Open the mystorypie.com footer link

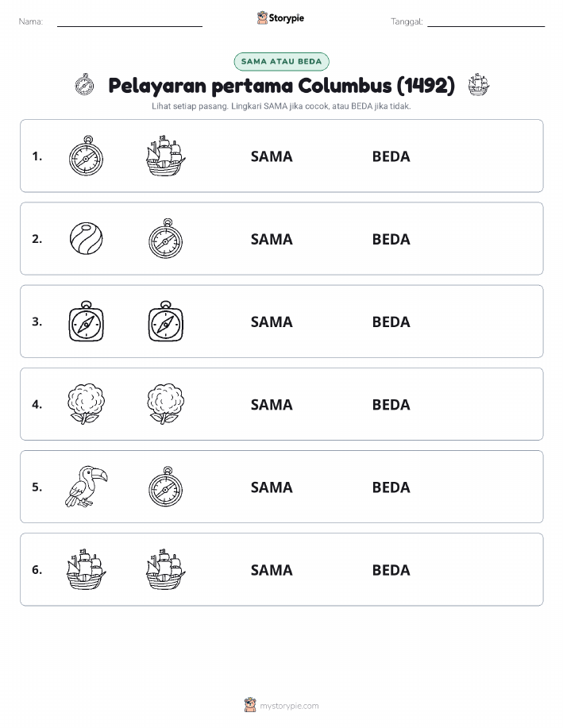[x=289, y=706]
